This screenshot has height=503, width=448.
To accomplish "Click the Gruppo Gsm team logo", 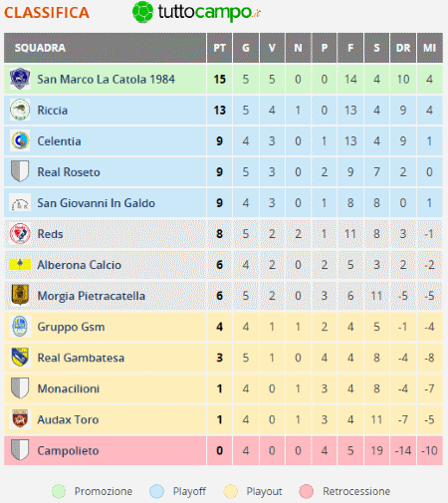I will tap(20, 326).
